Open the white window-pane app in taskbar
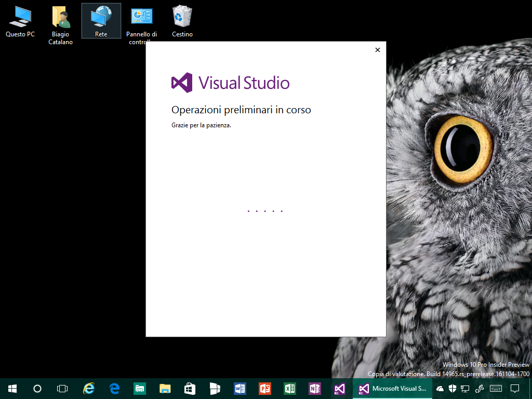532x399 pixels. coord(215,389)
